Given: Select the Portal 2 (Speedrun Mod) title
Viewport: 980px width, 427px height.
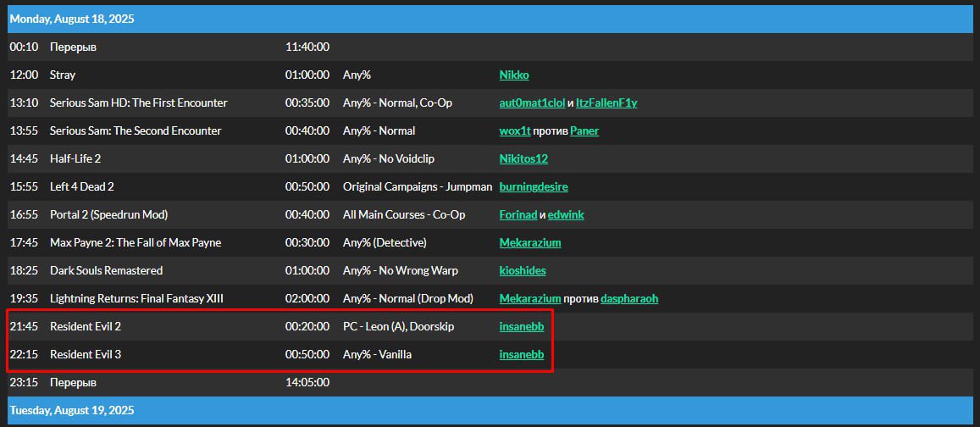Looking at the screenshot, I should [108, 215].
